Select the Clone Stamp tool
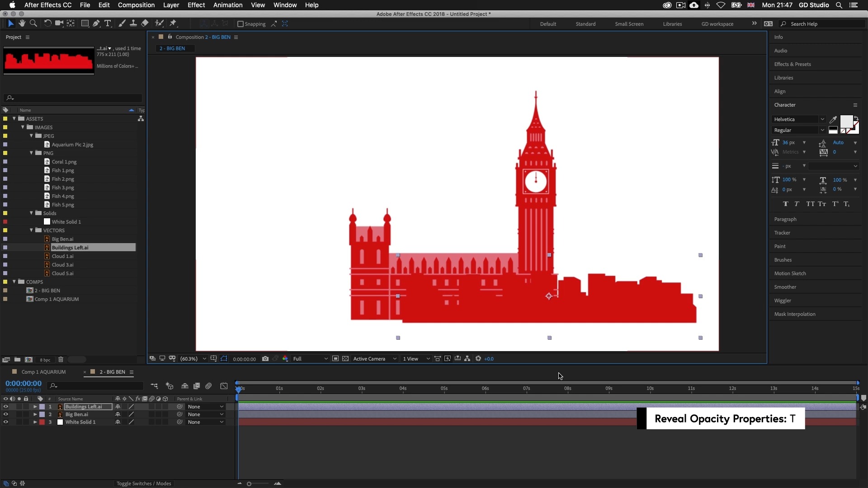Viewport: 868px width, 488px height. pos(133,23)
